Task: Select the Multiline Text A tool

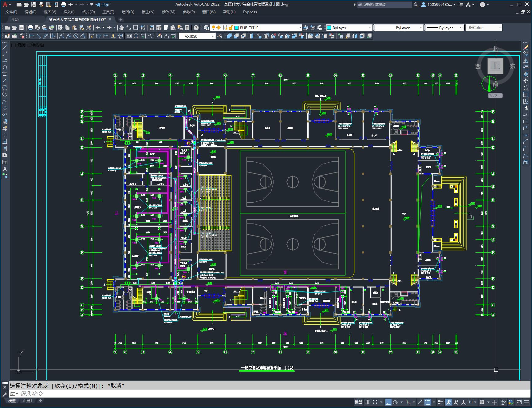Action: [5, 169]
